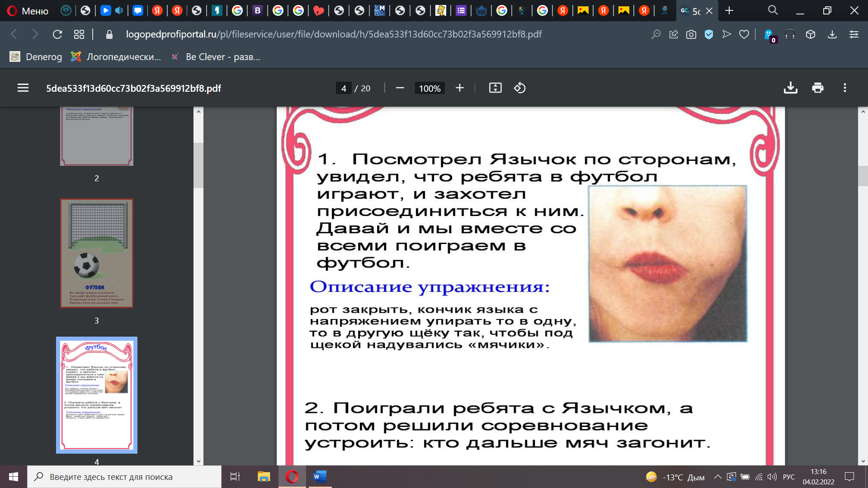The image size is (868, 488).
Task: Open the Be Clever bookmark
Action: [x=216, y=57]
